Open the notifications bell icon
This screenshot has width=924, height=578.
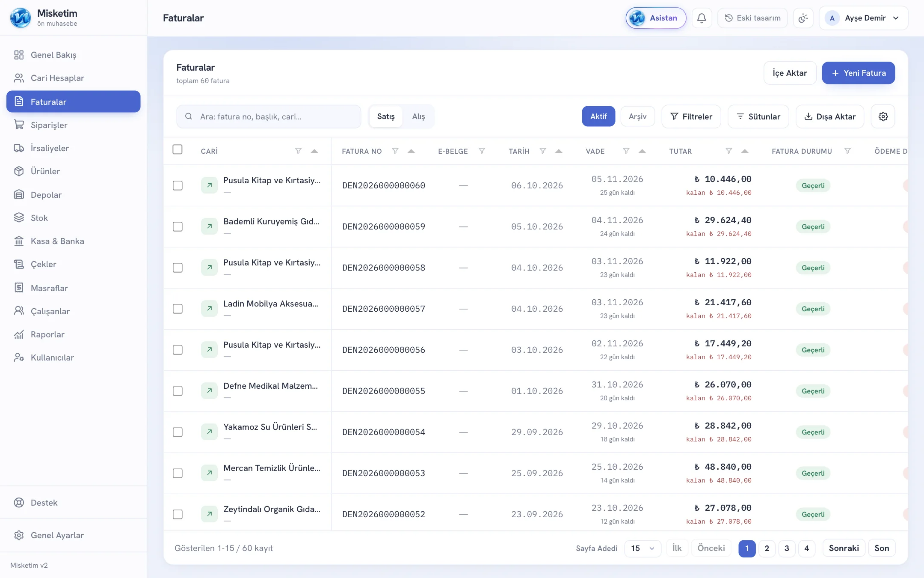(x=702, y=18)
